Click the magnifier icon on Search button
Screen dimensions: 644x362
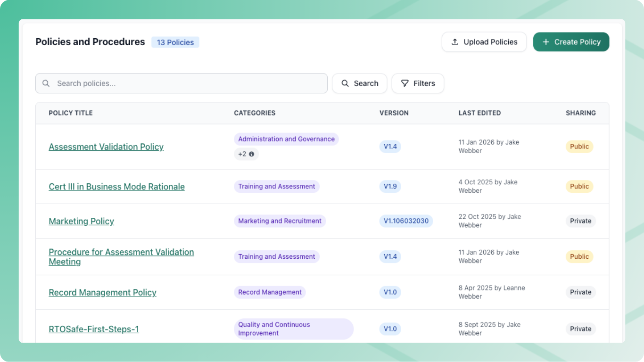point(345,83)
